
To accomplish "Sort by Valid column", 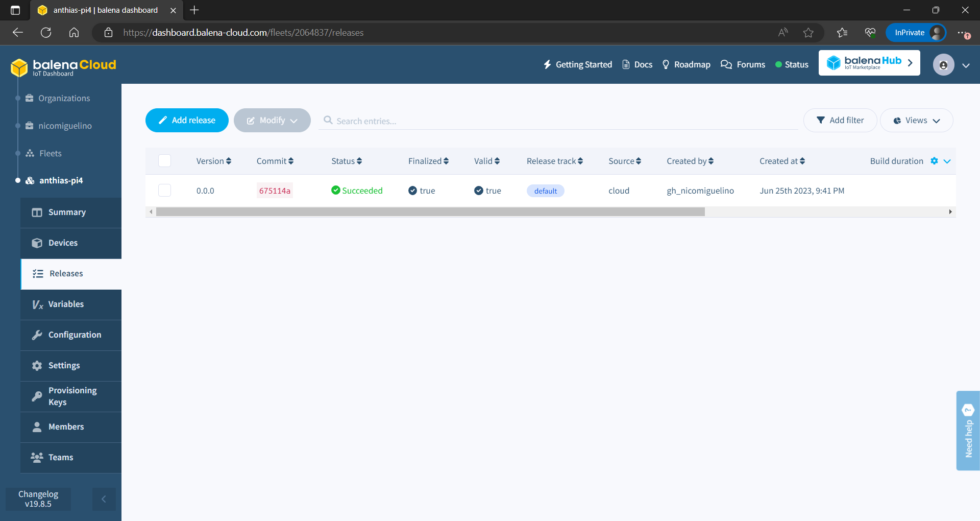I will [x=487, y=161].
